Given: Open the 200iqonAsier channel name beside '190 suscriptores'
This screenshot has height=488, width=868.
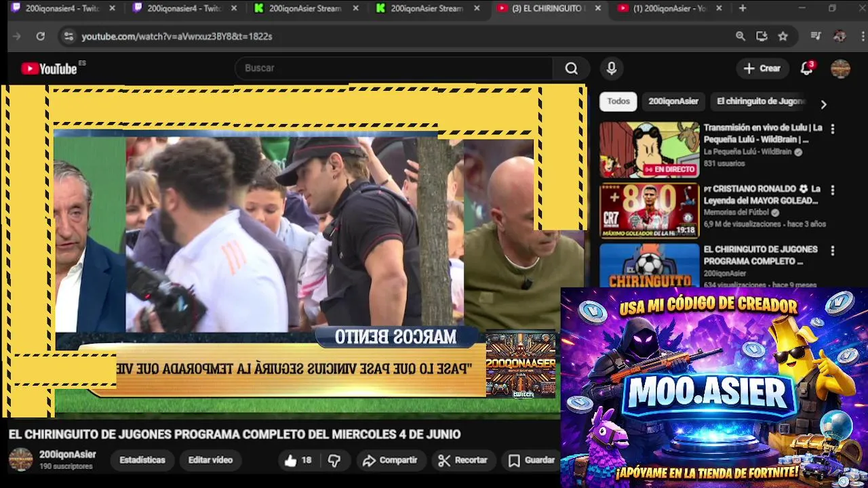Looking at the screenshot, I should (67, 455).
